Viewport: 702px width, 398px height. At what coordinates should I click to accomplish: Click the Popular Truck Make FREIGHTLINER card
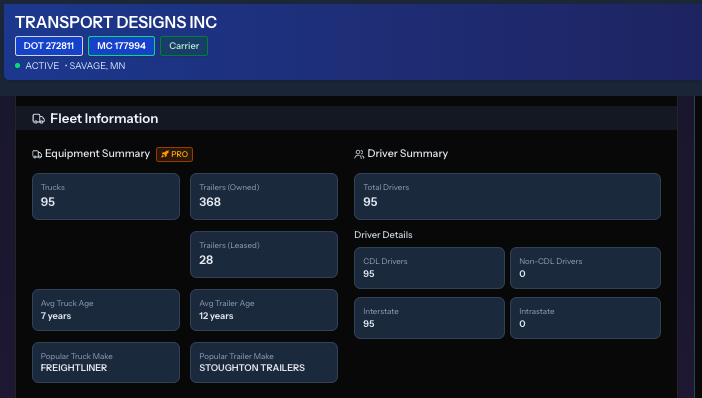point(106,363)
